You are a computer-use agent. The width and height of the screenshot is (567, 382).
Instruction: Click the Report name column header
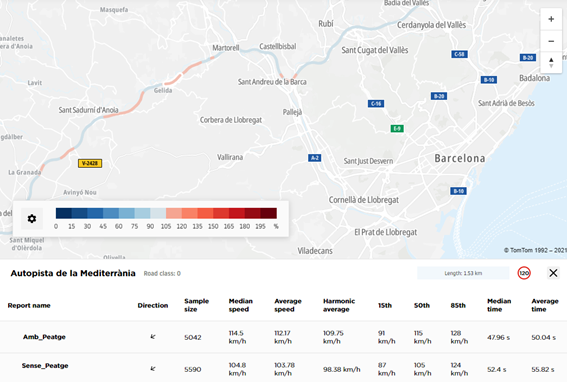point(29,305)
